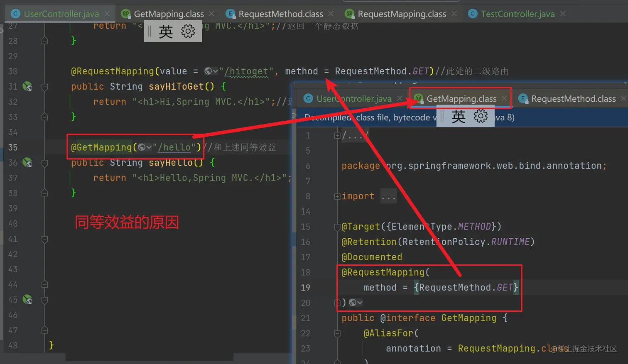Click fold end marker on line 38
The width and height of the screenshot is (628, 364).
[x=45, y=193]
